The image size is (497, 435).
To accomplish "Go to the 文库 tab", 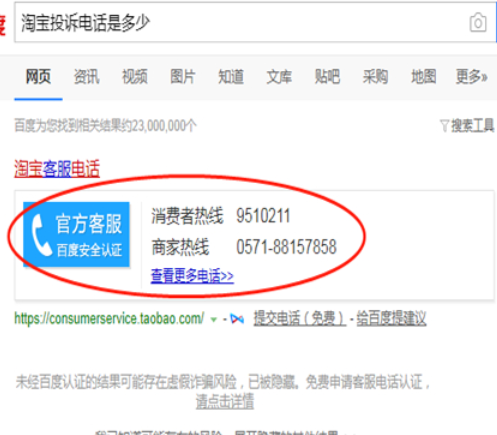I will [279, 76].
